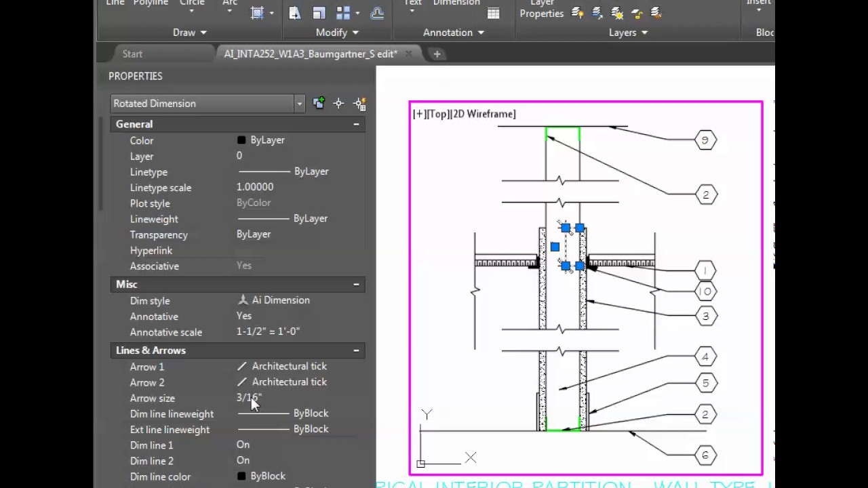The image size is (868, 488).
Task: Click the Toggle PICKADD icon in Properties
Action: pyautogui.click(x=319, y=104)
